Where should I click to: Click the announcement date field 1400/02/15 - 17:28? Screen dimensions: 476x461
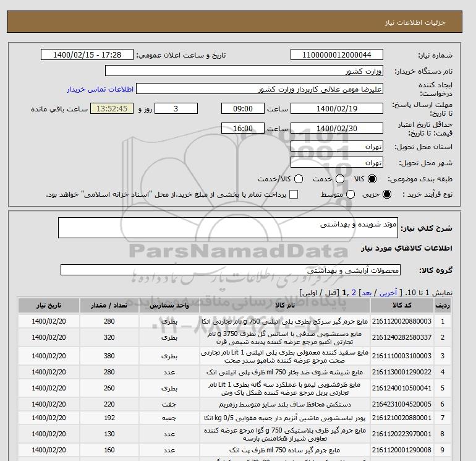[87, 55]
